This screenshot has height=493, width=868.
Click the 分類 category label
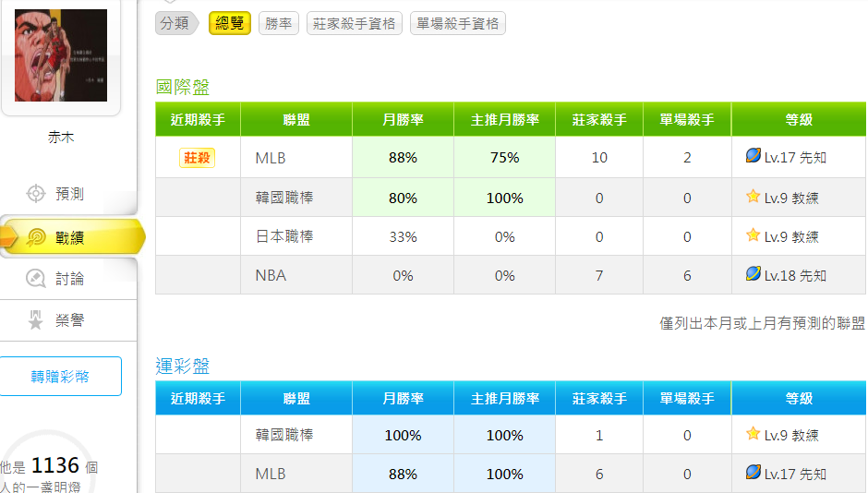point(175,23)
